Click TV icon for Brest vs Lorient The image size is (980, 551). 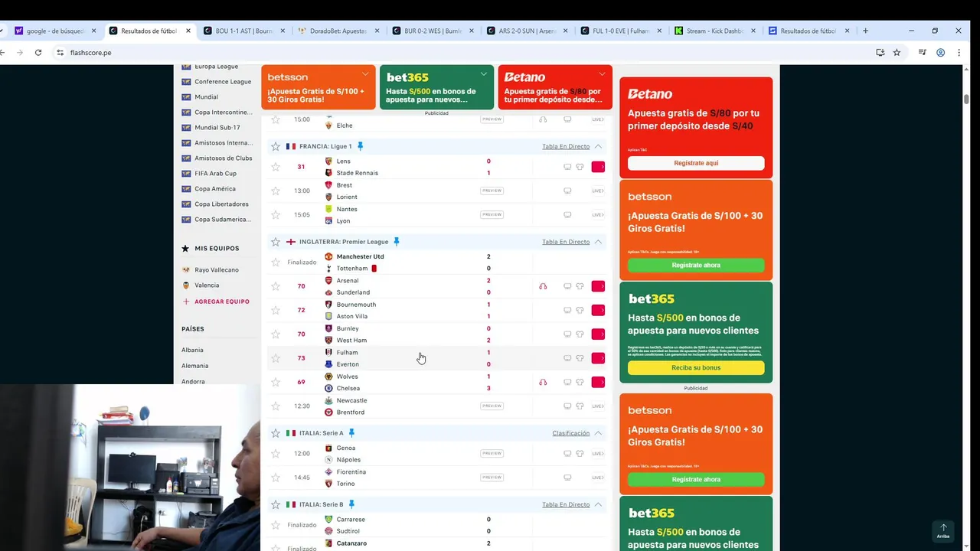[x=567, y=191]
